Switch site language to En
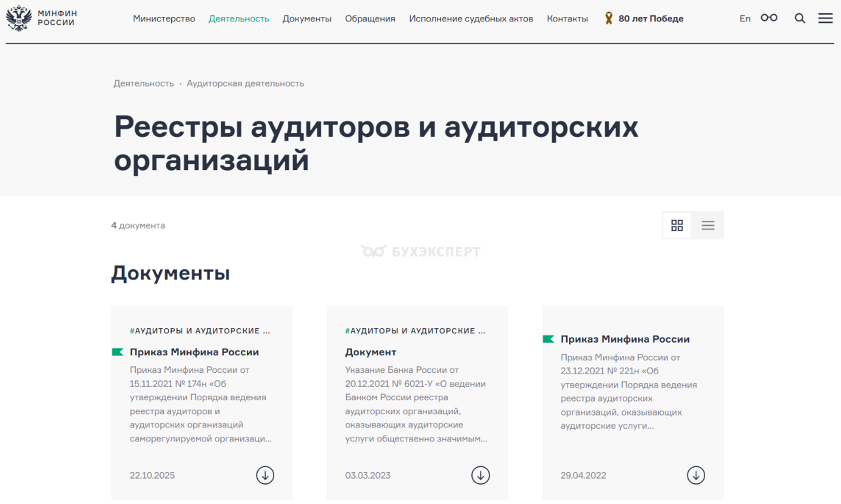The width and height of the screenshot is (841, 504). point(745,19)
